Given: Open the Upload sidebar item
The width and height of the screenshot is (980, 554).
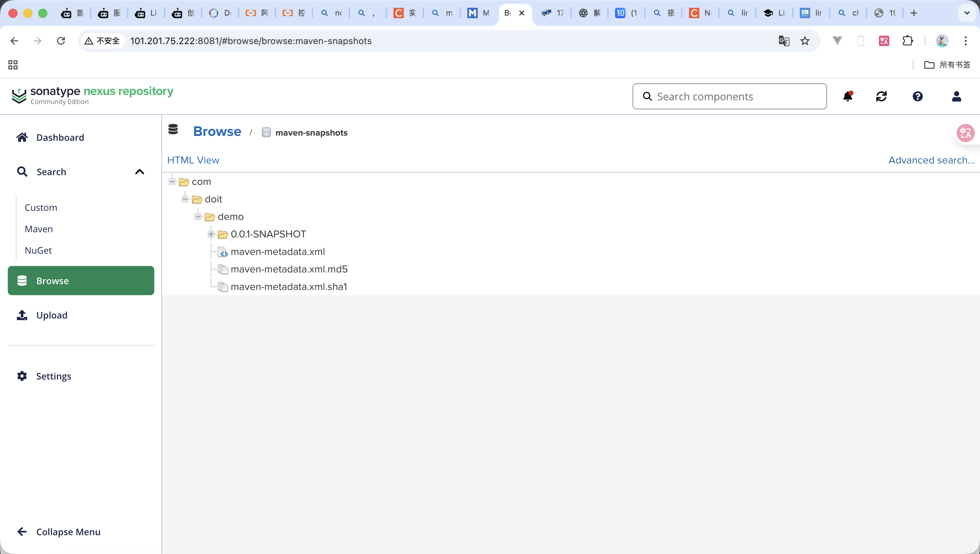Looking at the screenshot, I should [52, 315].
